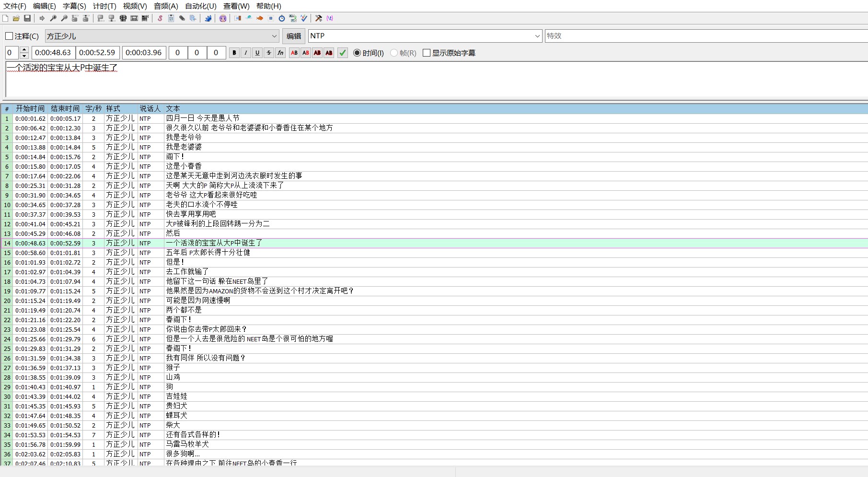Open the Resample Resolution tool
The height and width of the screenshot is (477, 868).
(271, 18)
